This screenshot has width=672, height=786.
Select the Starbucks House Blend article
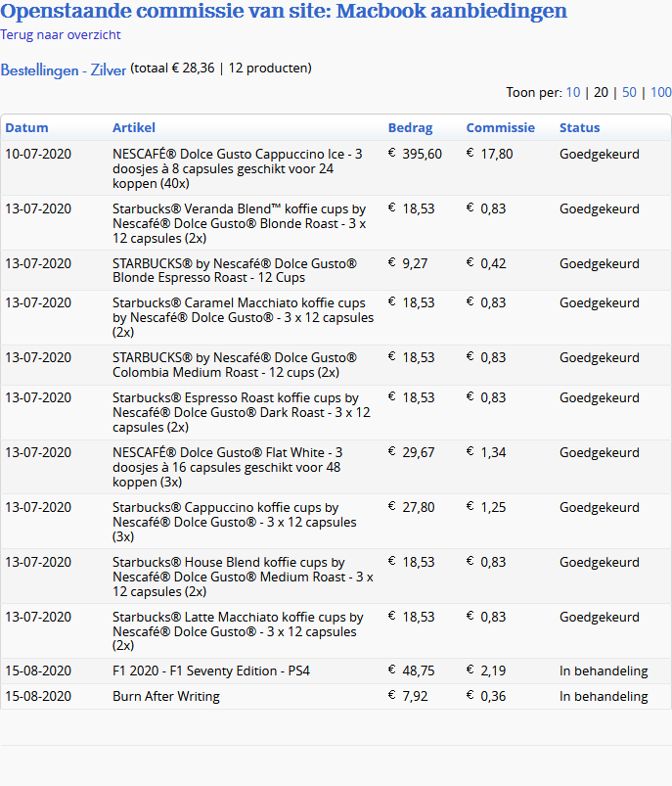(x=243, y=577)
